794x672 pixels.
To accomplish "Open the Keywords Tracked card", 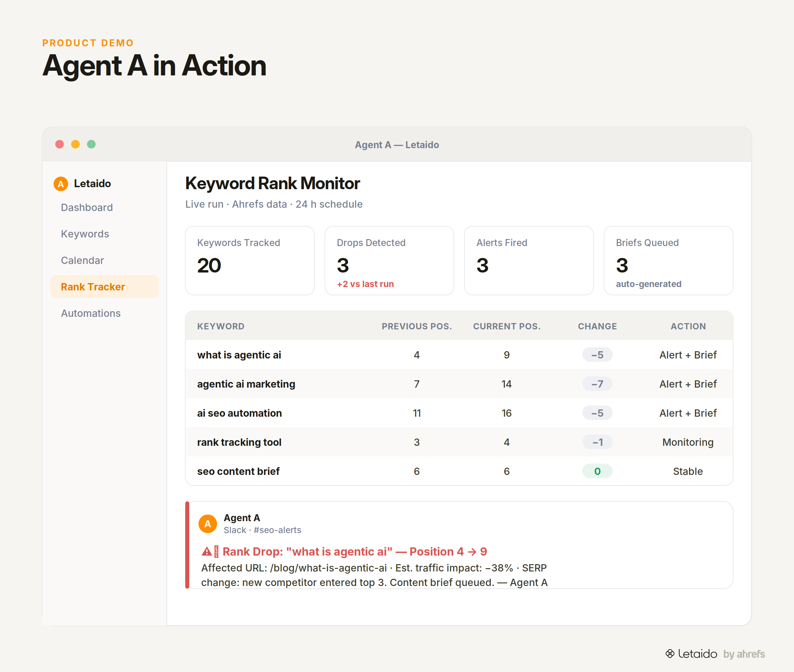I will [249, 261].
